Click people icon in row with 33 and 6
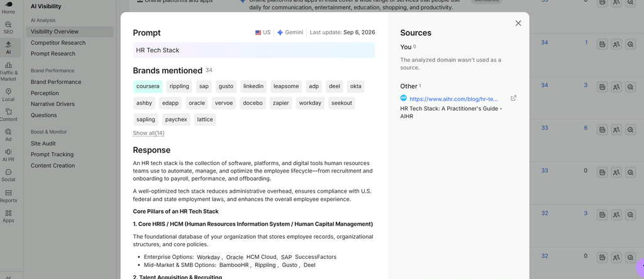Image resolution: width=644 pixels, height=279 pixels. (x=616, y=130)
